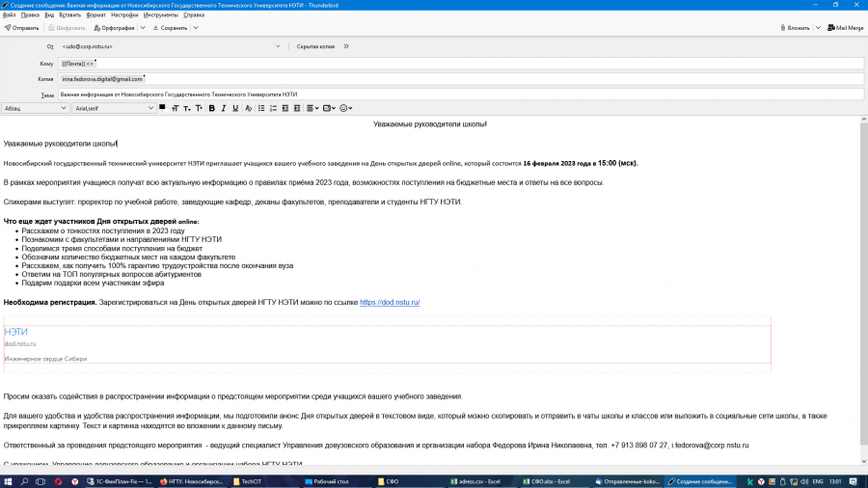Open the insert image or object dropdown
Viewport: 868px width, 488px height.
point(329,108)
